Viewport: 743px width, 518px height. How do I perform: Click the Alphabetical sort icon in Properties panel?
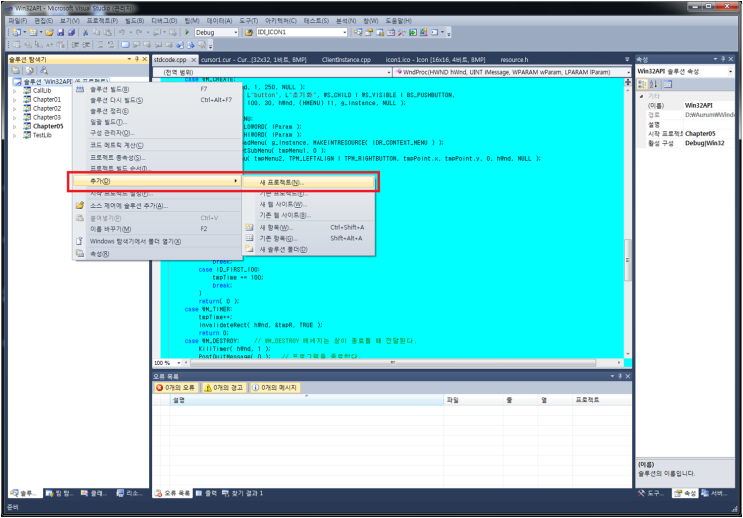pos(653,84)
